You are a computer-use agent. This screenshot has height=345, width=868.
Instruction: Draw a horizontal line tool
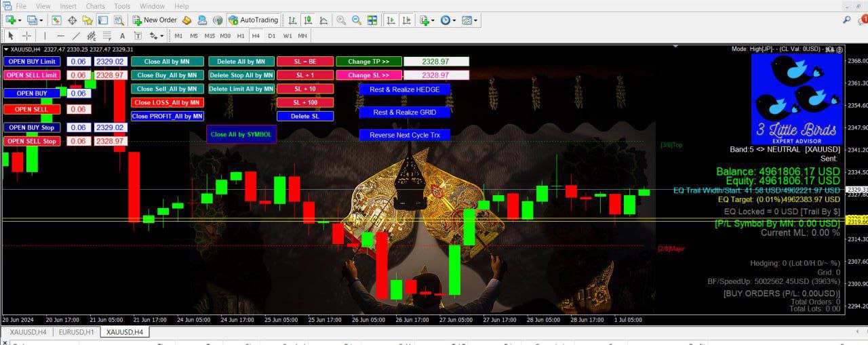(x=60, y=36)
